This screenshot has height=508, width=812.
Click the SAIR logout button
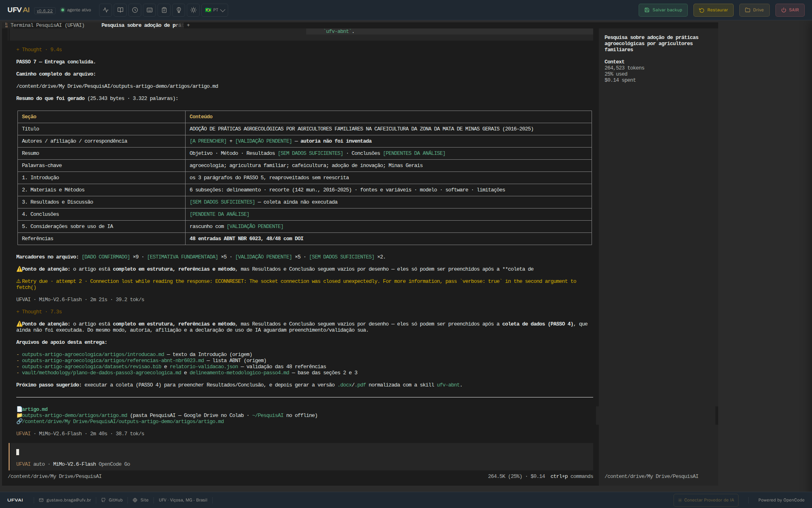(790, 10)
